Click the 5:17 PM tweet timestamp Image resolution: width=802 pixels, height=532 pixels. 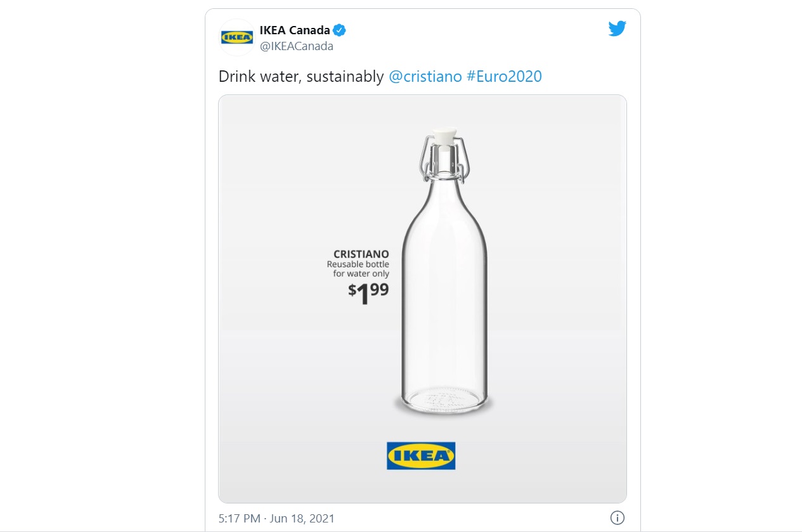pyautogui.click(x=239, y=518)
